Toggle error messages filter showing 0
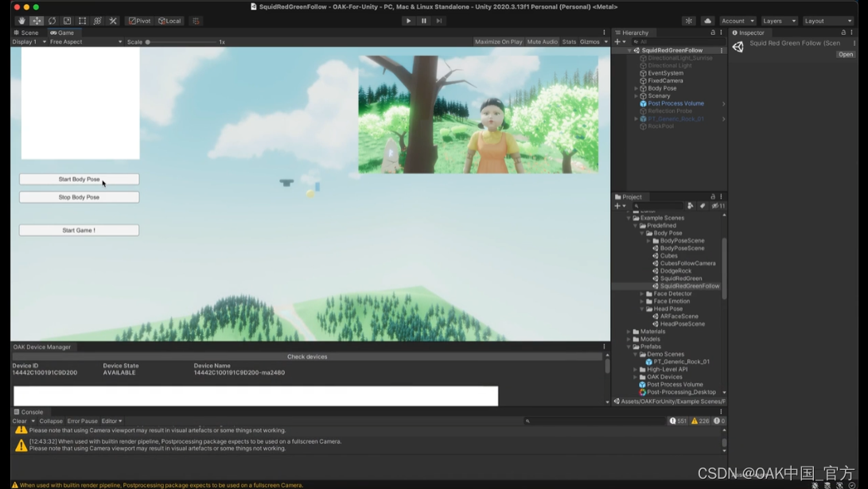The image size is (868, 489). 719,421
